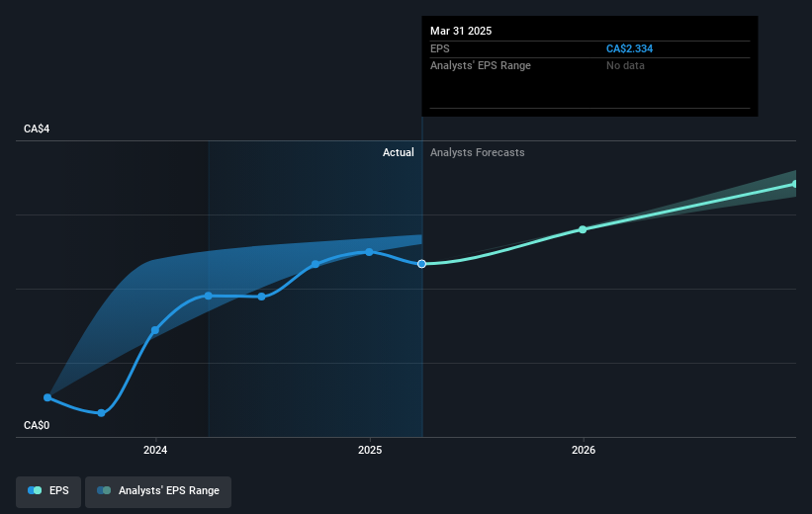
Task: Click the 'Analysts Forecasts' label
Action: point(477,152)
